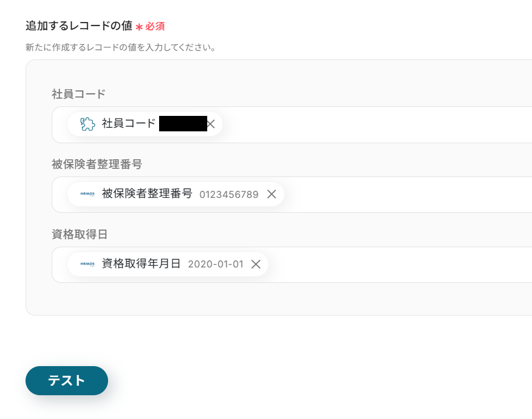Select the 社員コード chip text

[x=129, y=124]
